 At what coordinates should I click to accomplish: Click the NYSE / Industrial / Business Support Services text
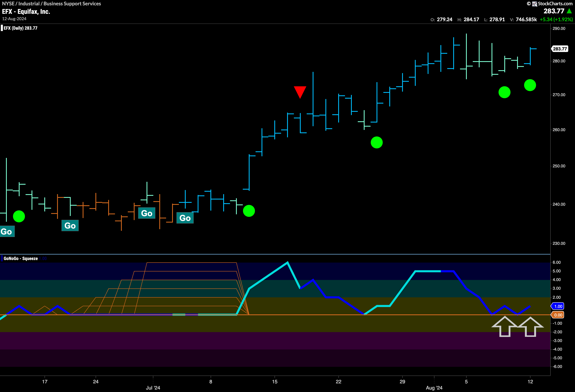pyautogui.click(x=52, y=4)
